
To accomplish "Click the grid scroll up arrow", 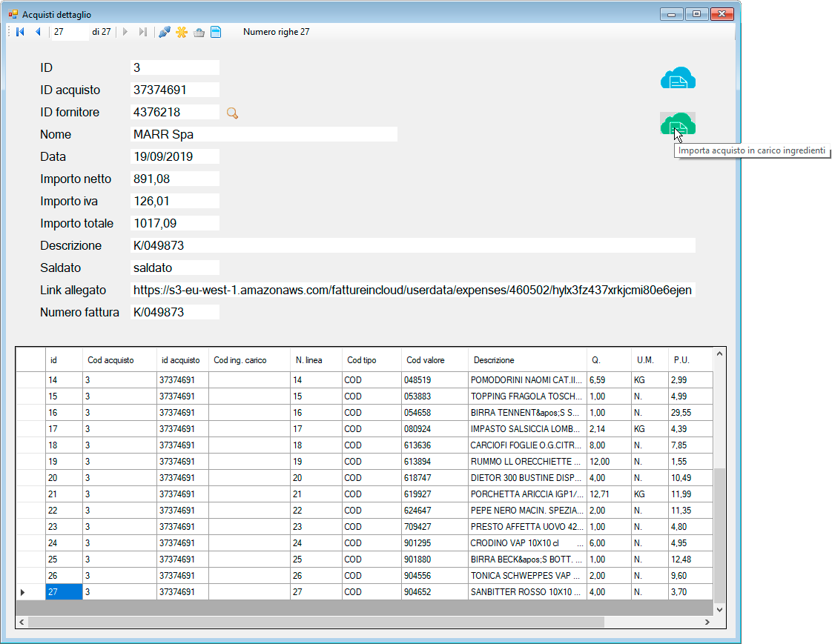I will 719,353.
